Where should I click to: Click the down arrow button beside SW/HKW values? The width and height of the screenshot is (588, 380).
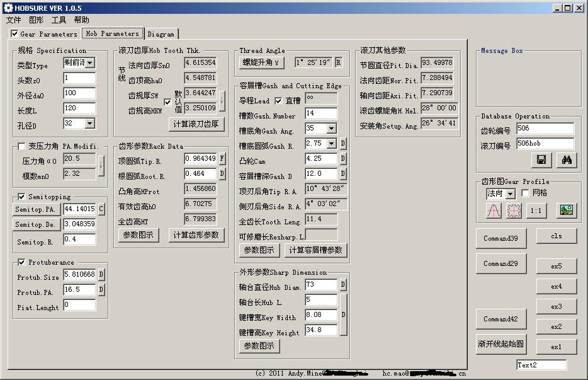(222, 100)
